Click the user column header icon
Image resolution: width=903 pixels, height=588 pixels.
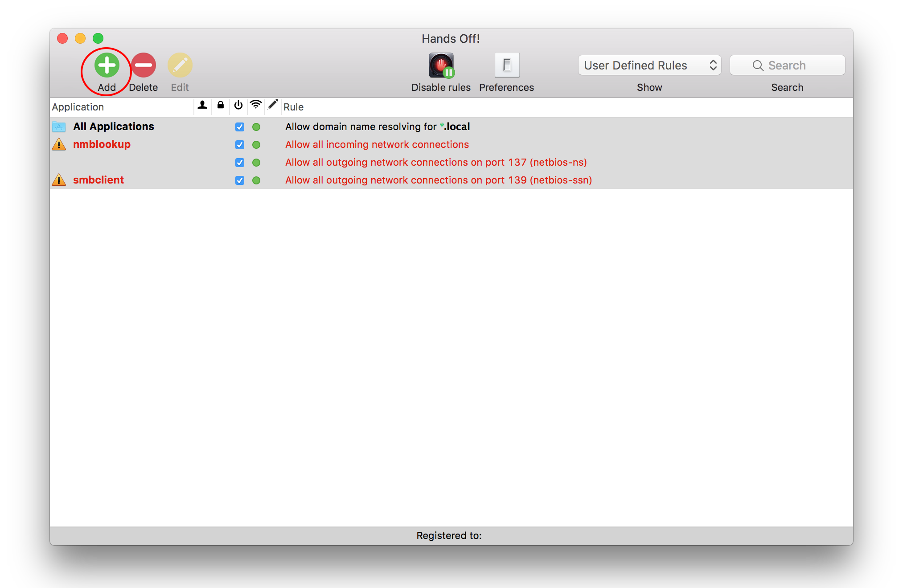coord(202,106)
